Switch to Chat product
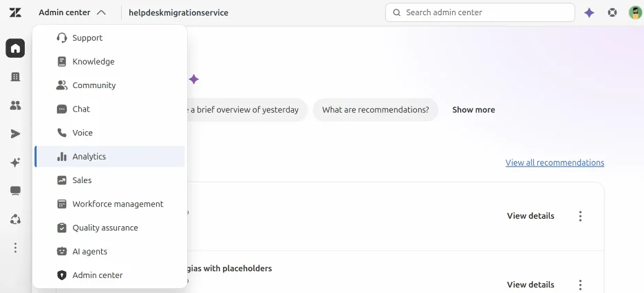The width and height of the screenshot is (644, 293). point(109,109)
